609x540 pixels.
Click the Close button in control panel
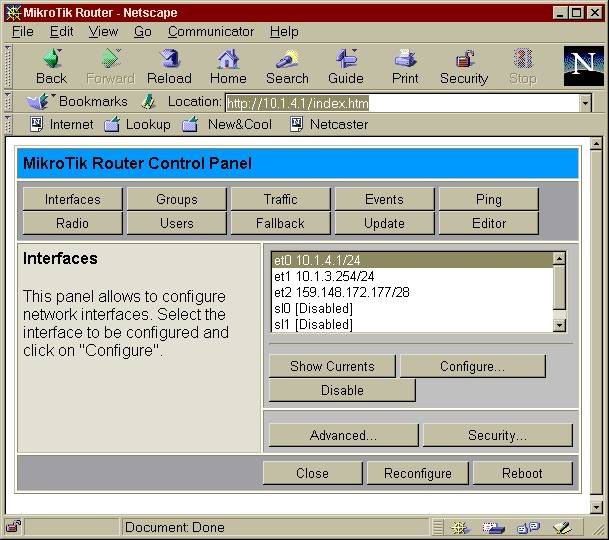(x=313, y=473)
